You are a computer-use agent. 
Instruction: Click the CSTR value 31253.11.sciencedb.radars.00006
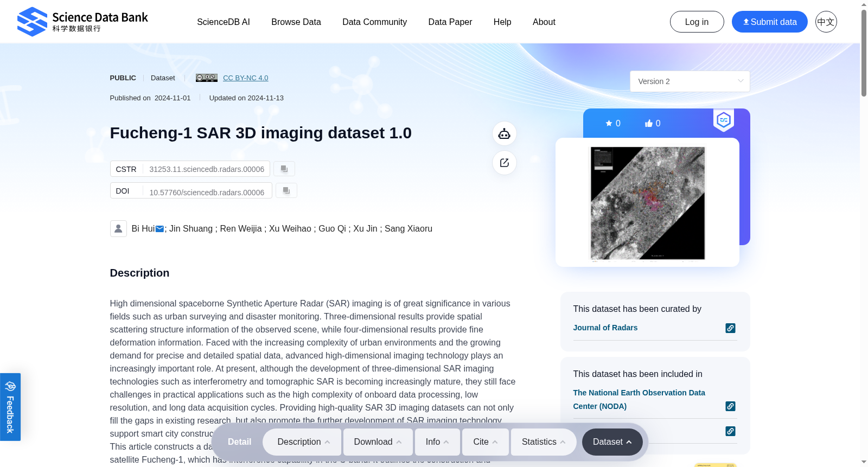(x=207, y=169)
